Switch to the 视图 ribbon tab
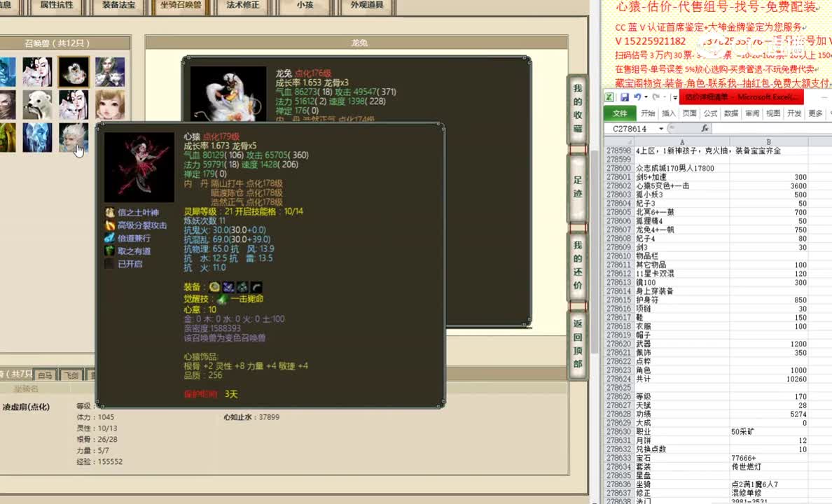The height and width of the screenshot is (504, 832). [x=773, y=113]
